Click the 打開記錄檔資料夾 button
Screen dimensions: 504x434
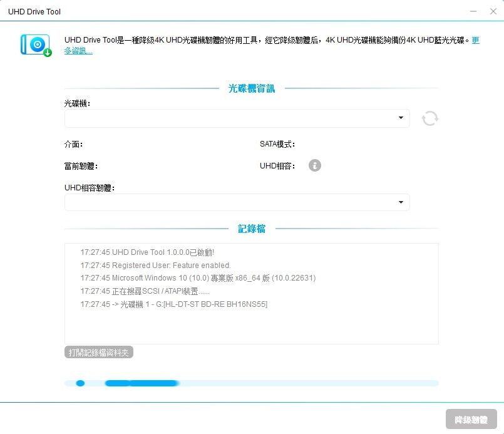99,353
